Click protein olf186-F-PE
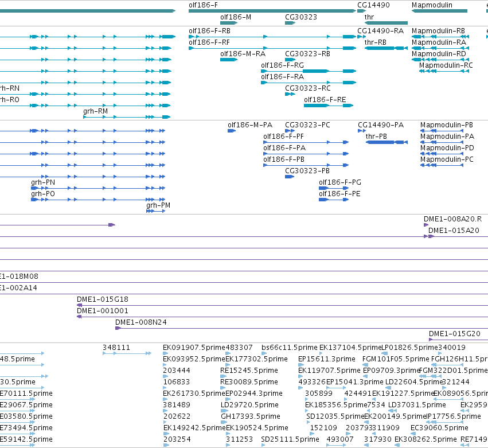Image resolution: width=488 pixels, height=448 pixels. pyautogui.click(x=339, y=194)
